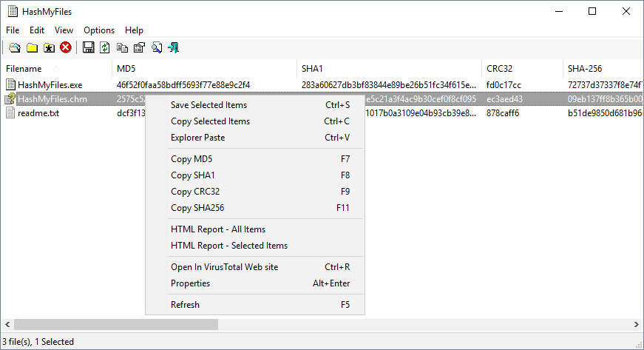Click the floppy disk Save icon

coord(89,48)
